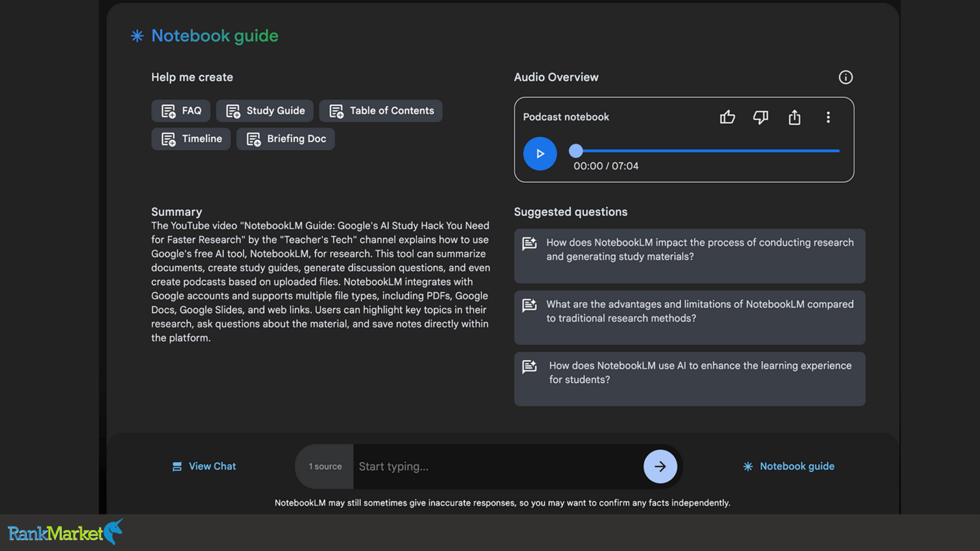980x551 pixels.
Task: Click the Suggested questions heading
Action: 571,212
